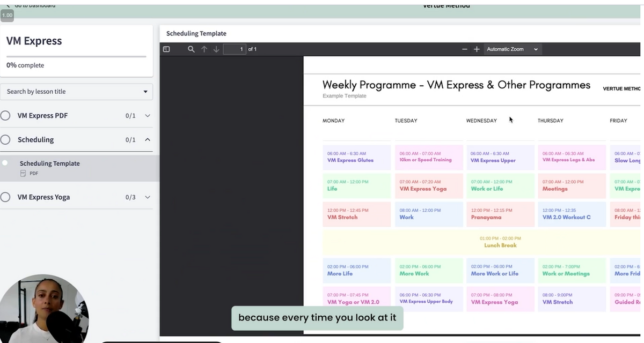The height and width of the screenshot is (343, 644).
Task: Go to previous page with up arrow
Action: click(204, 49)
